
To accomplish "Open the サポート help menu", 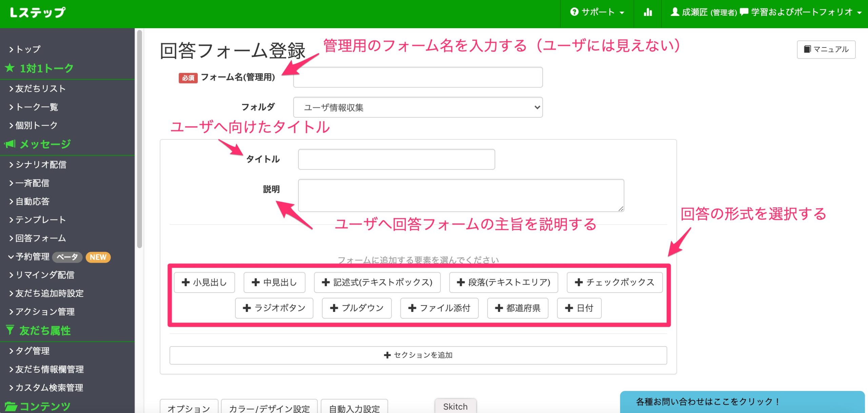I will click(597, 13).
